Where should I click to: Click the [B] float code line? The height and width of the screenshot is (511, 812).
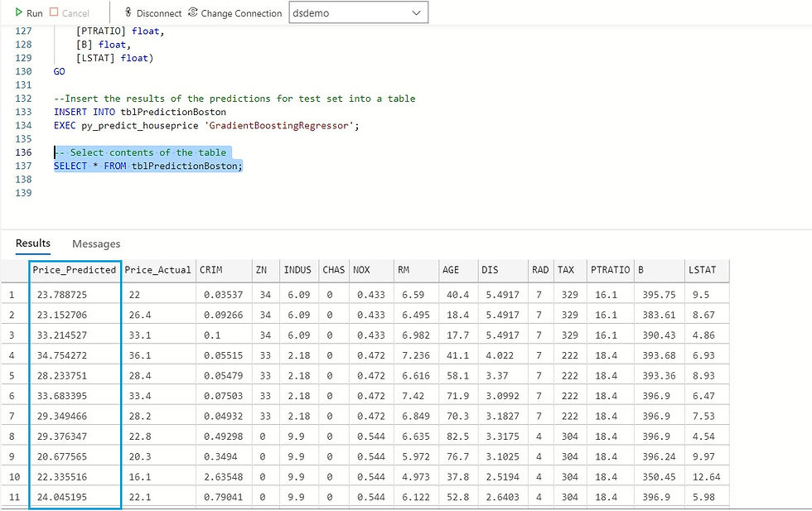[x=104, y=45]
